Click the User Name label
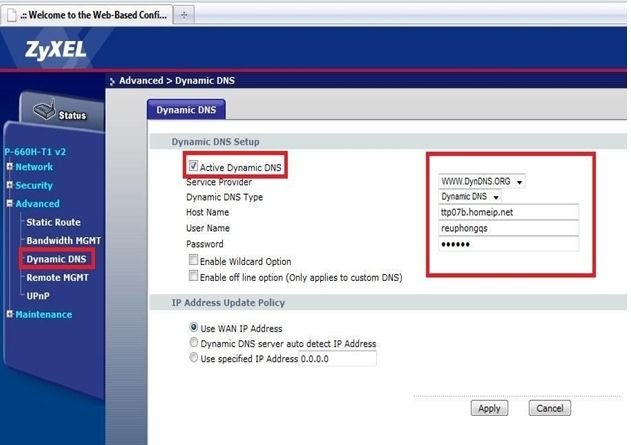The width and height of the screenshot is (631, 445). [x=208, y=228]
